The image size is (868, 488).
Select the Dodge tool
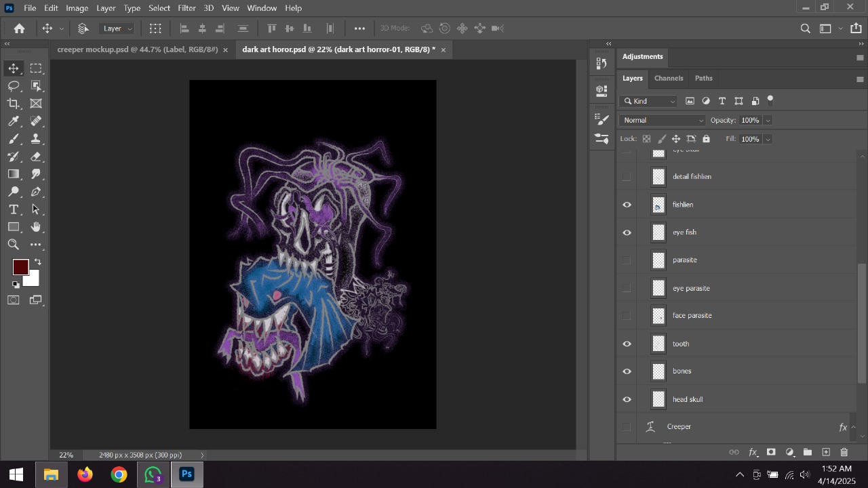(14, 192)
